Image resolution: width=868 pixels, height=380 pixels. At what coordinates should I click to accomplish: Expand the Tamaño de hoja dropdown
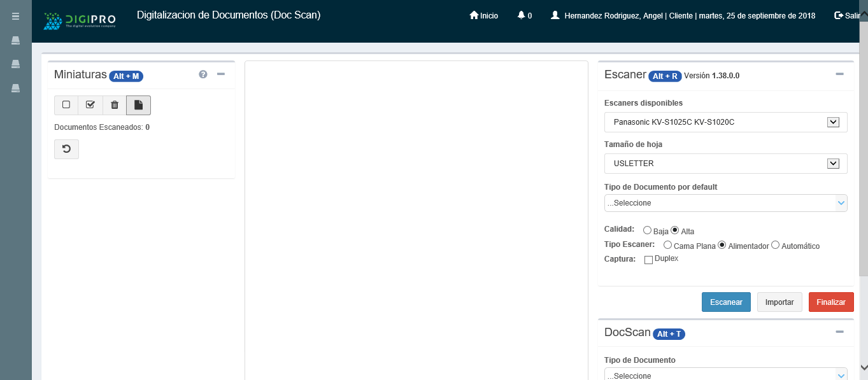click(725, 164)
